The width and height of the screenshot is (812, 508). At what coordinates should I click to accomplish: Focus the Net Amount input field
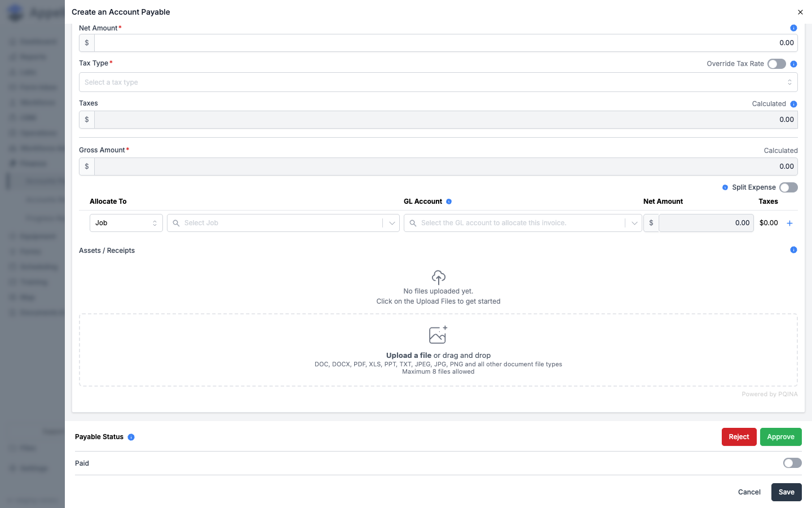pyautogui.click(x=445, y=43)
